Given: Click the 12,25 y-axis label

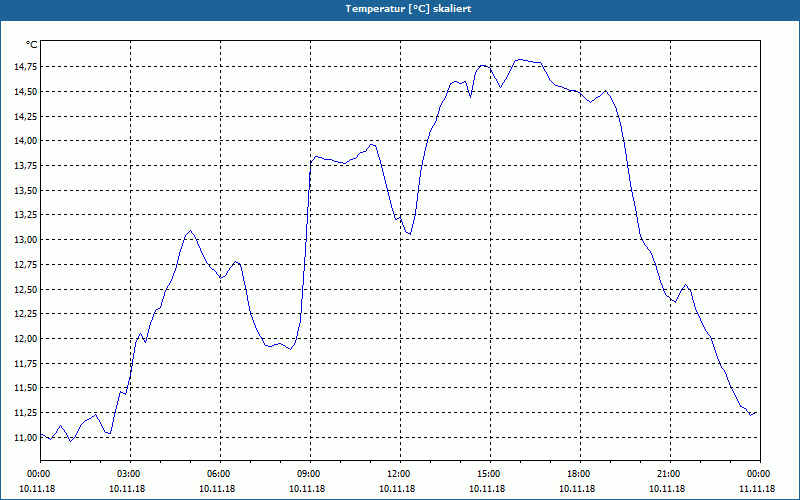Looking at the screenshot, I should point(26,314).
